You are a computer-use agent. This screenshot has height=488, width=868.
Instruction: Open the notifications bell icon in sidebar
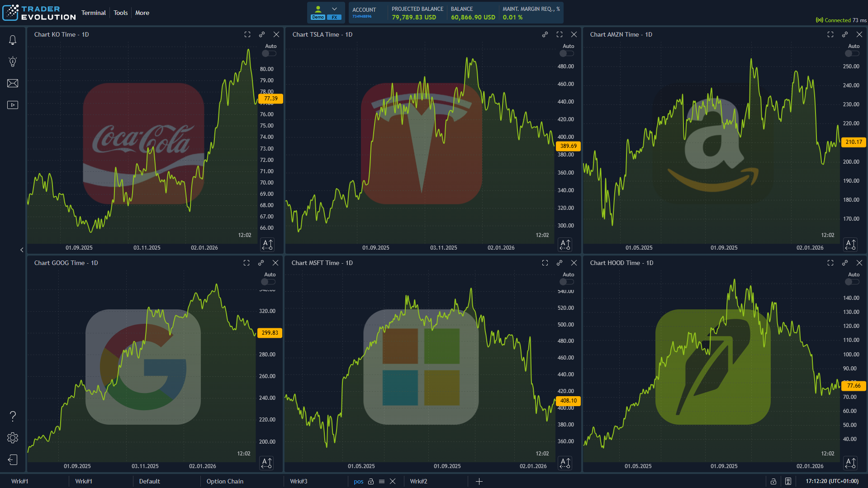point(13,40)
